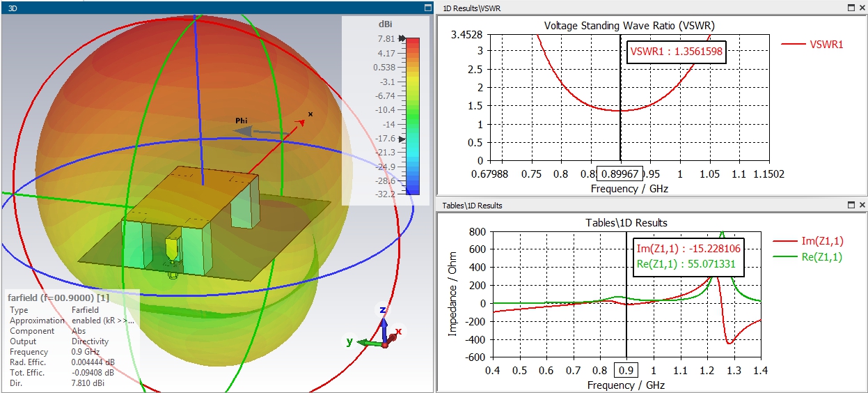Click the 0.89967 frequency marker box
Image resolution: width=868 pixels, height=393 pixels.
(x=618, y=174)
